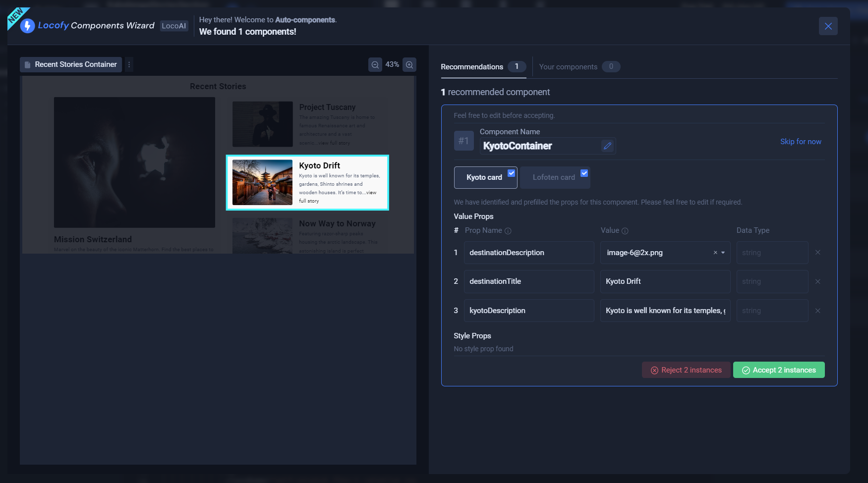This screenshot has height=483, width=868.
Task: Select the zoom out magnifier icon
Action: (x=375, y=64)
